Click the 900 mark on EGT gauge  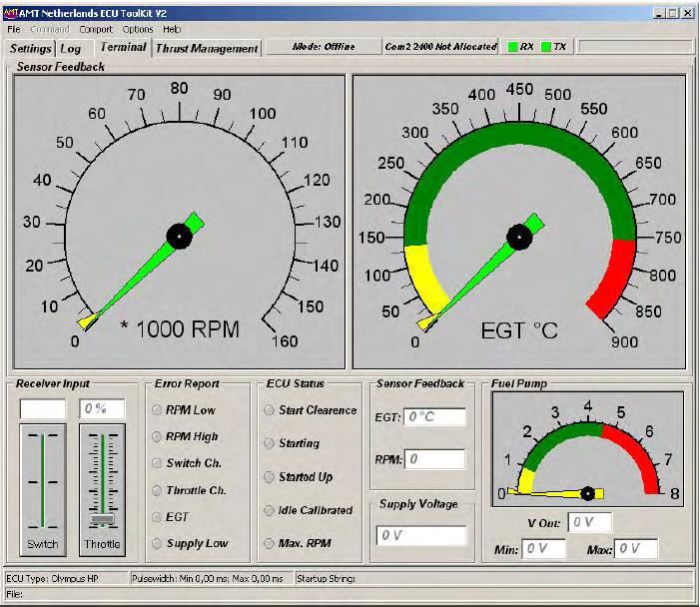624,341
